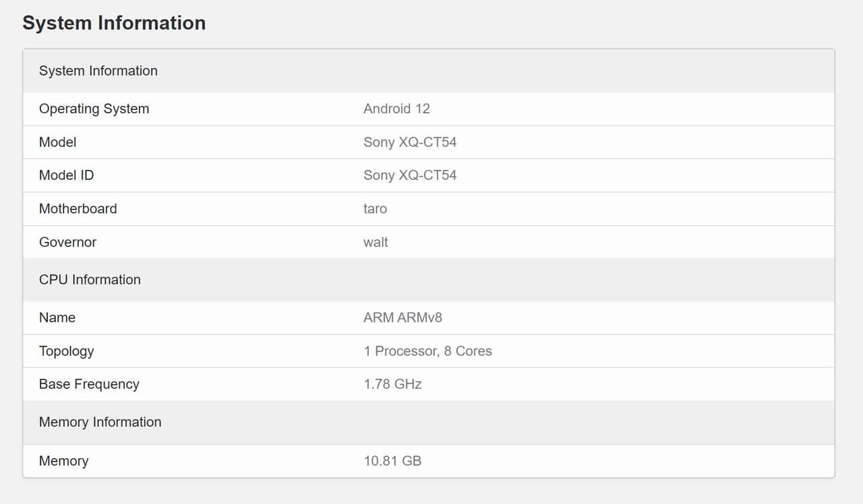Click the Operating System row label
Screen dimensions: 863x504
94,108
